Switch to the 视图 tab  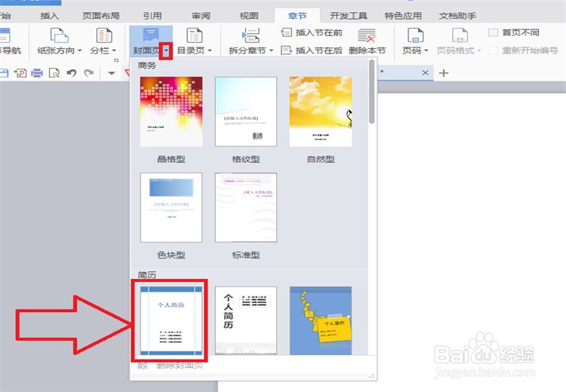click(249, 16)
